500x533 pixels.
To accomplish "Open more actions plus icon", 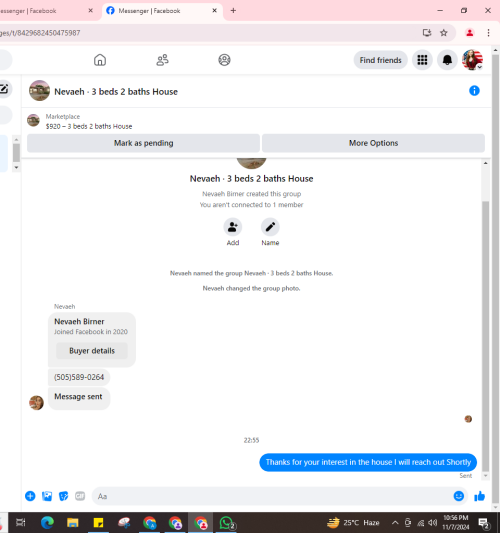I will [x=30, y=496].
